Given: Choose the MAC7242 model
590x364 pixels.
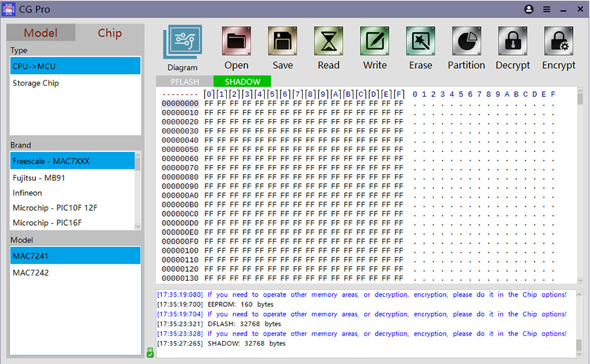Looking at the screenshot, I should click(x=31, y=273).
